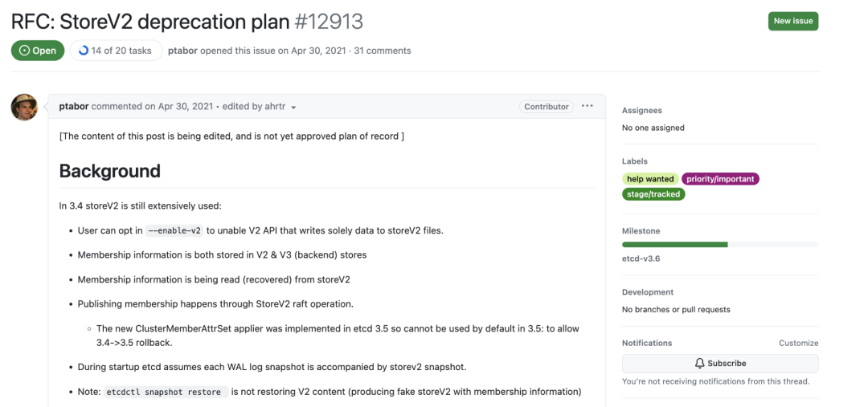Click ptabor's avatar image

point(24,108)
